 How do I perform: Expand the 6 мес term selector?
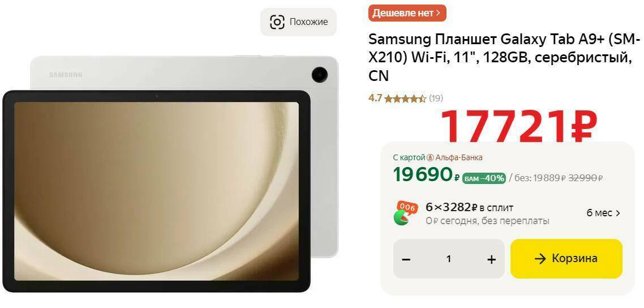point(603,213)
